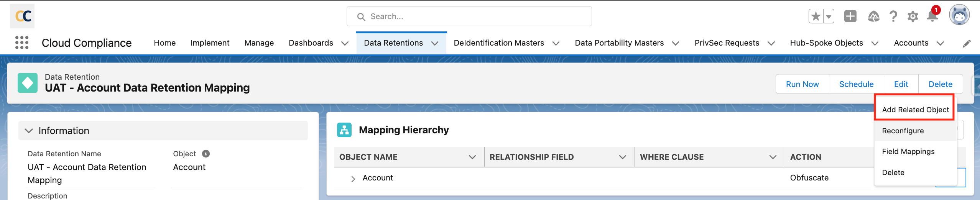
Task: Click the user profile avatar
Action: (x=959, y=16)
